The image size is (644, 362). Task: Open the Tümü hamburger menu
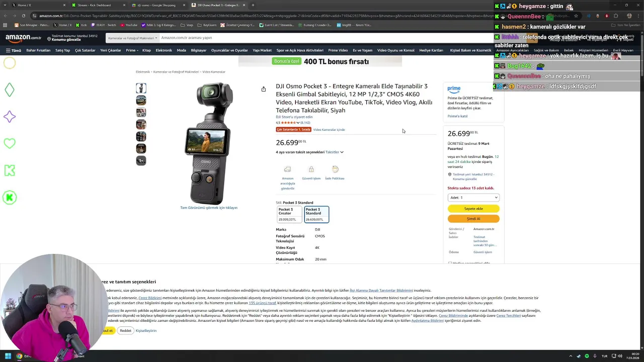[14, 50]
